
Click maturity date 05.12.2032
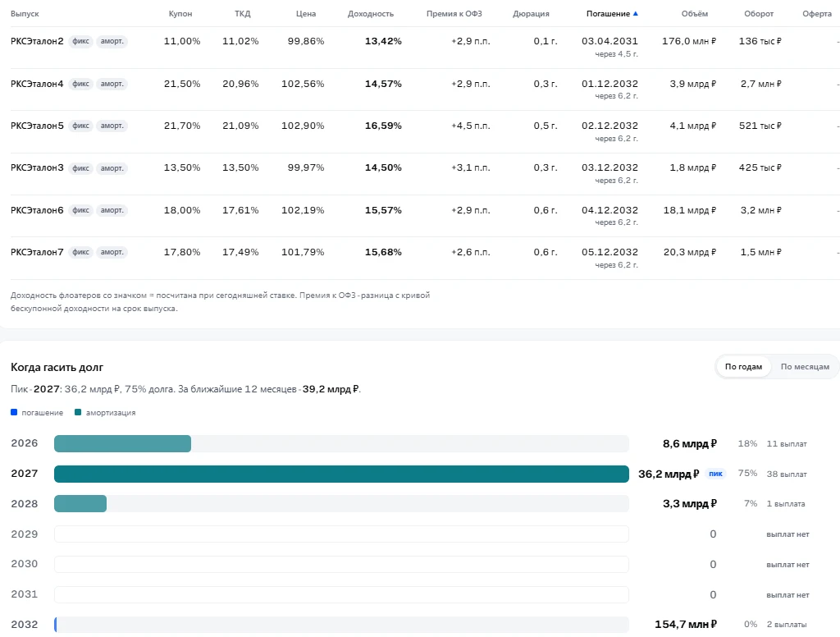coord(609,252)
